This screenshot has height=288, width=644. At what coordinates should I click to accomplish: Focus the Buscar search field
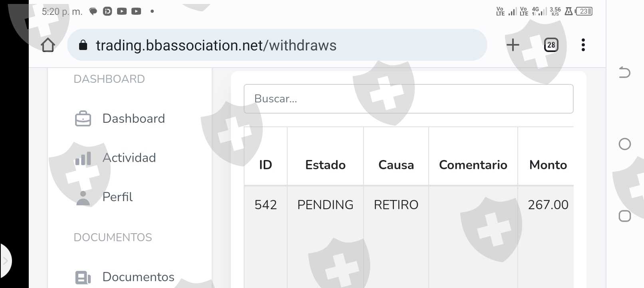click(x=408, y=99)
